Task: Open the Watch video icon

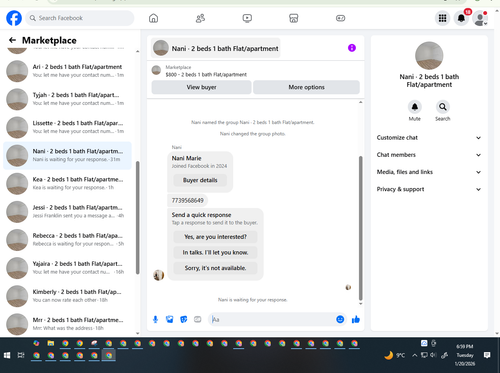Action: tap(247, 18)
